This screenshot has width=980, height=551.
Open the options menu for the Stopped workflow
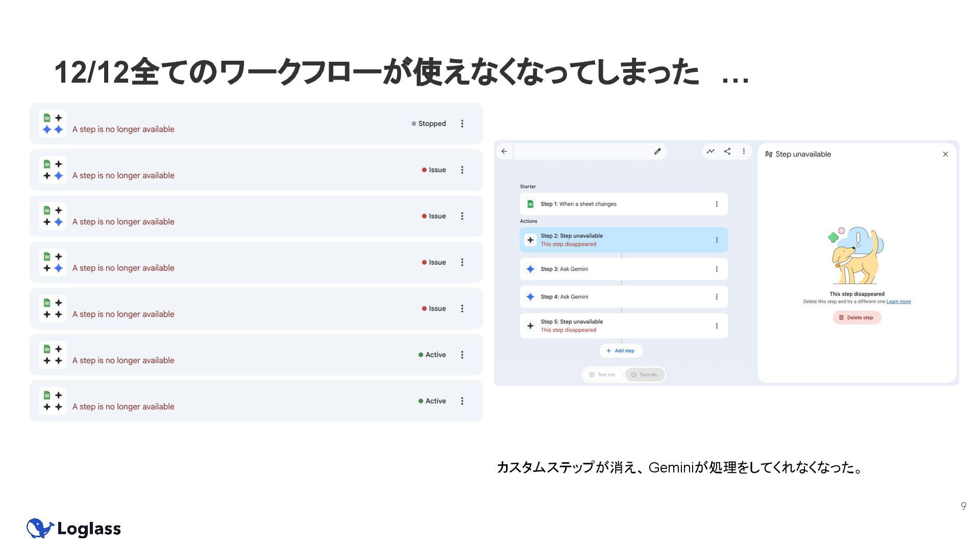pyautogui.click(x=462, y=124)
